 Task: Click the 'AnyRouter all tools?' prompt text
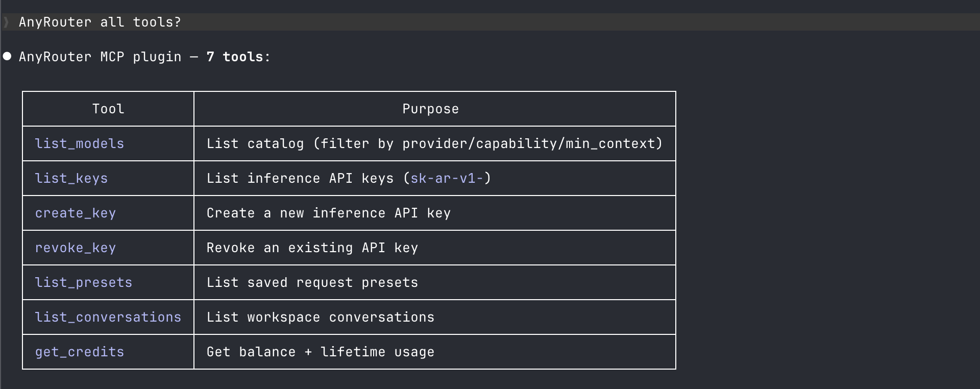pyautogui.click(x=100, y=22)
